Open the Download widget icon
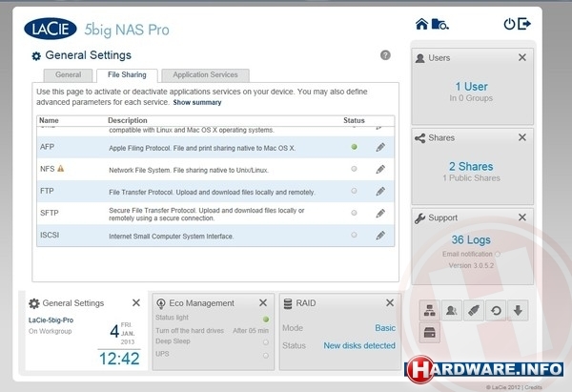Viewport: 572px width, 392px height. [518, 311]
